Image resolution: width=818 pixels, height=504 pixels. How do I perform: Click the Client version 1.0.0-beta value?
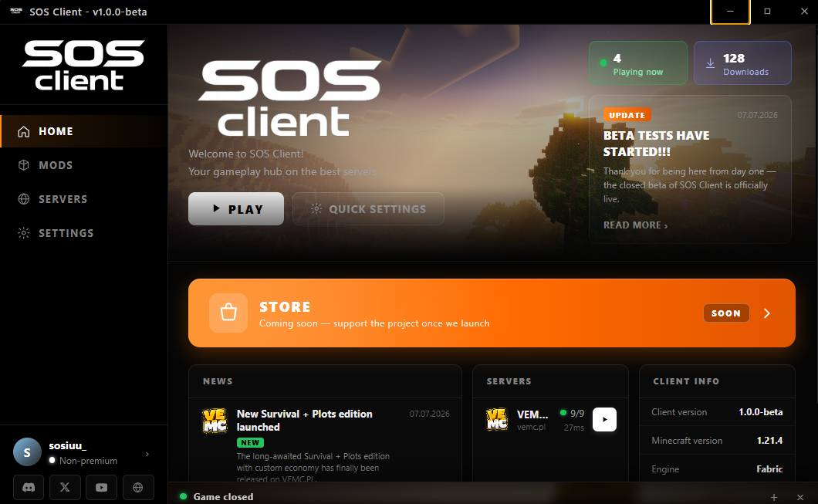[761, 412]
